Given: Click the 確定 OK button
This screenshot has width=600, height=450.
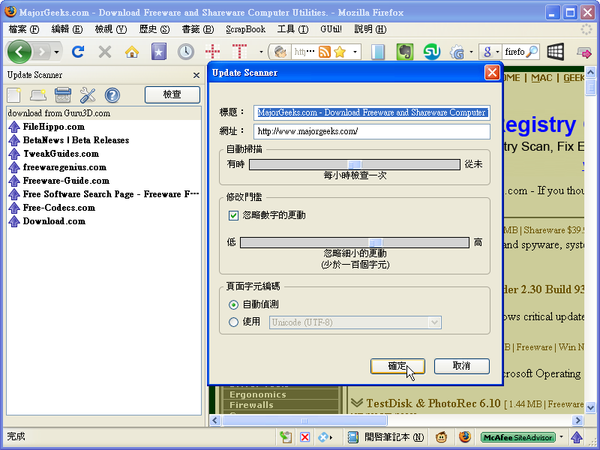Looking at the screenshot, I should point(398,366).
